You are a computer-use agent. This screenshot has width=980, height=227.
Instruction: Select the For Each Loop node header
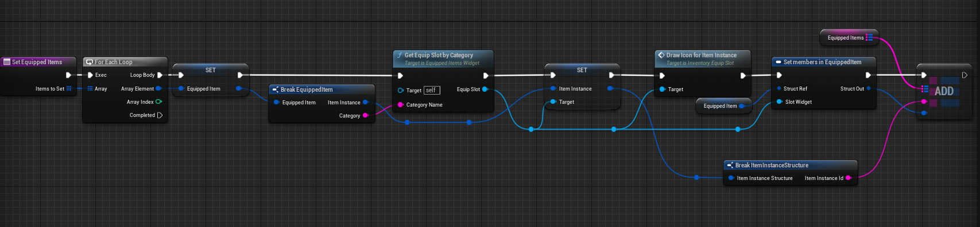[125, 62]
